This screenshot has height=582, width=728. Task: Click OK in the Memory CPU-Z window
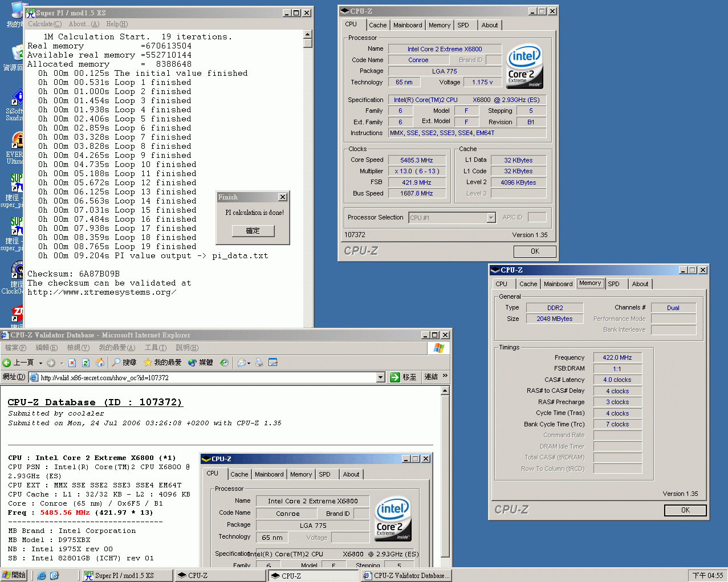pos(685,510)
